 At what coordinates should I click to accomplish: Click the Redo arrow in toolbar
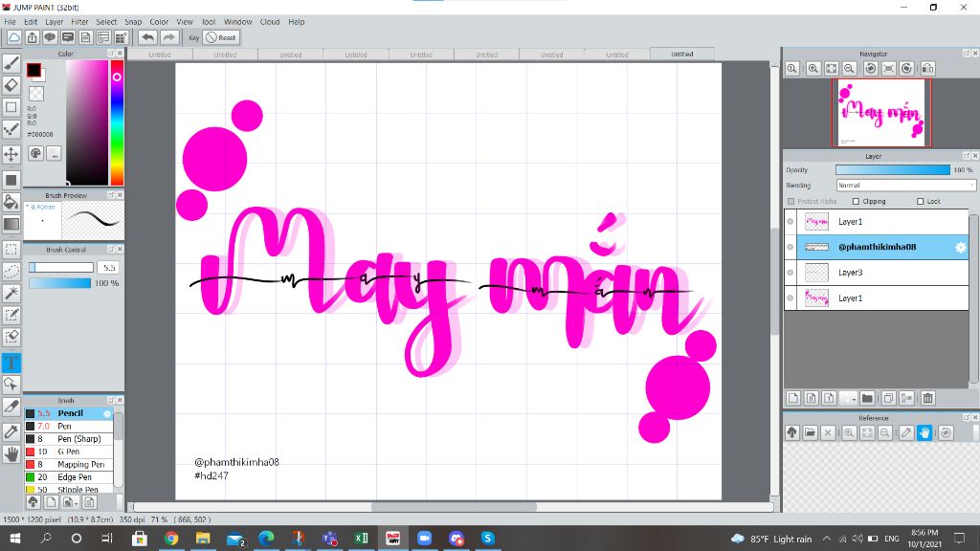point(168,37)
